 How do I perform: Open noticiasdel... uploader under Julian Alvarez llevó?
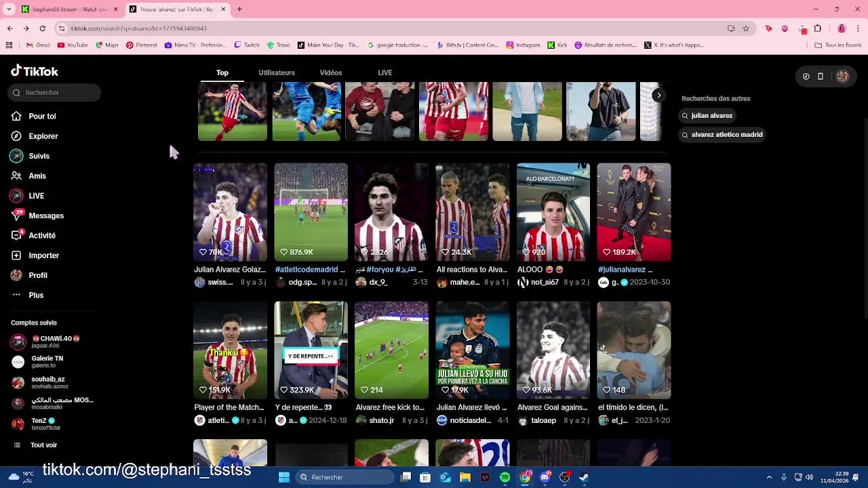click(x=464, y=421)
